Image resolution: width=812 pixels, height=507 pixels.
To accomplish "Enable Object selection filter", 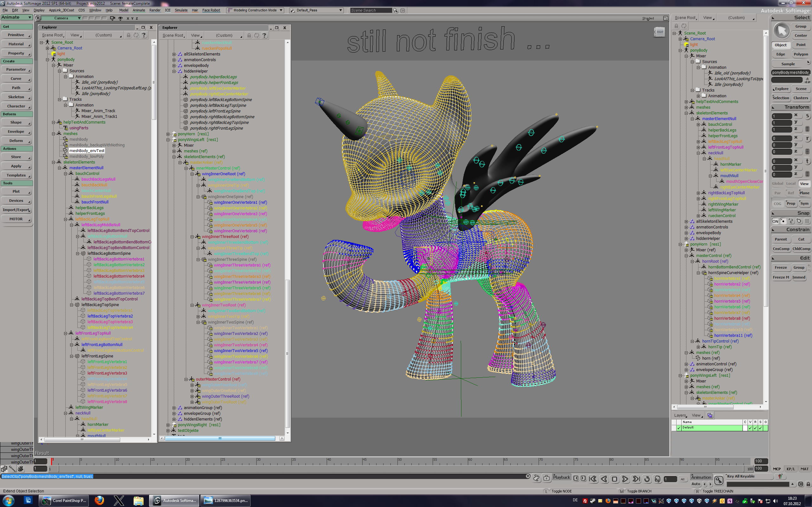I will [781, 45].
